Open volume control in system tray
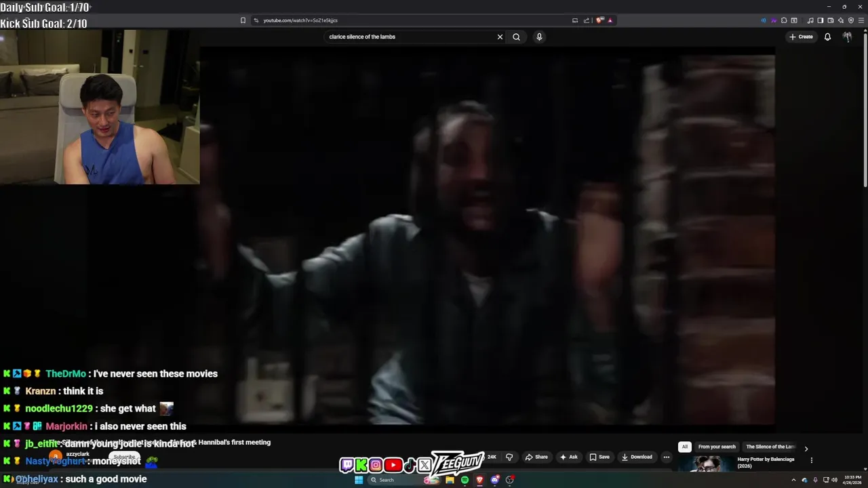Viewport: 868px width, 488px height. [834, 480]
